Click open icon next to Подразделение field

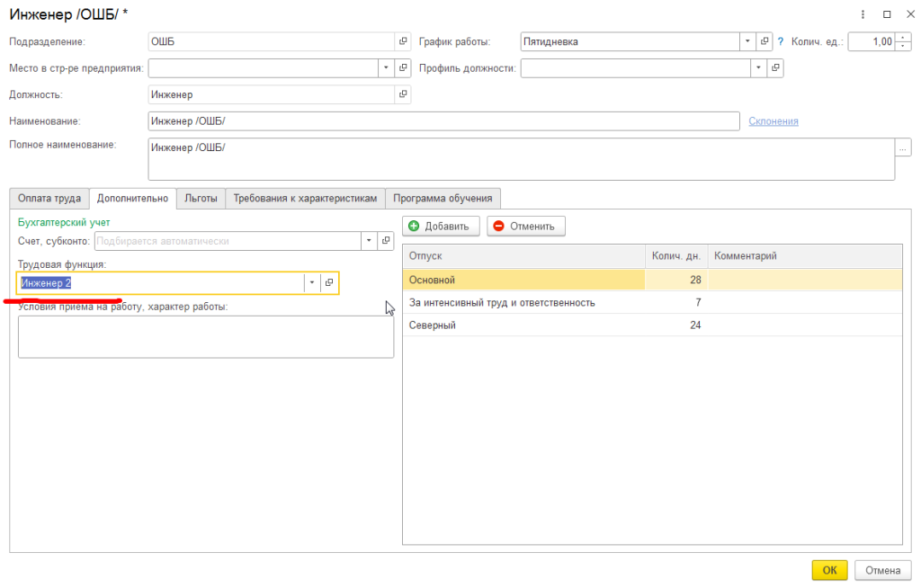coord(403,41)
